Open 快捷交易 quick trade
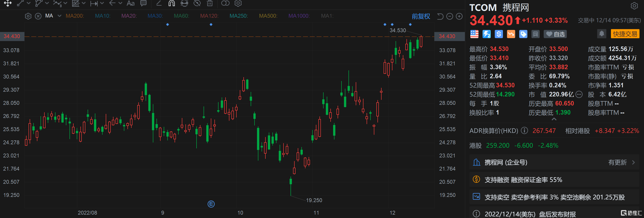The width and height of the screenshot is (644, 218). [x=625, y=34]
